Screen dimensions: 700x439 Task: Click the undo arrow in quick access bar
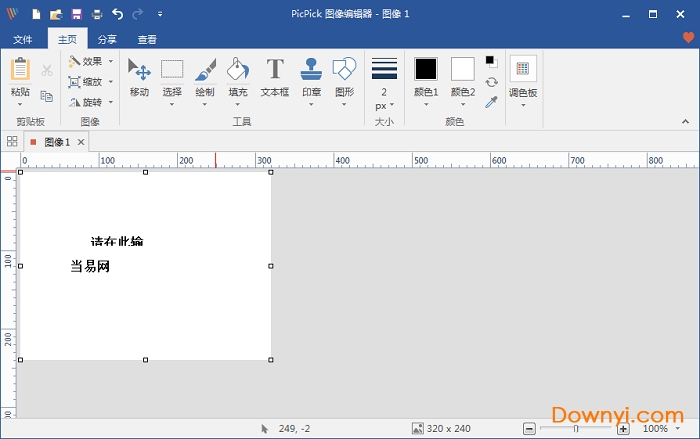coord(117,14)
